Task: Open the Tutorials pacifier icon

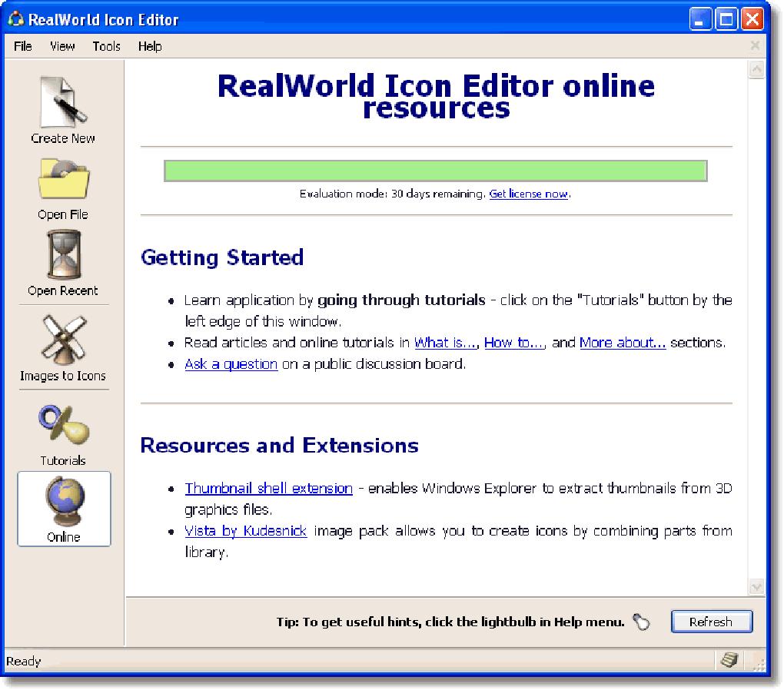Action: pos(64,424)
